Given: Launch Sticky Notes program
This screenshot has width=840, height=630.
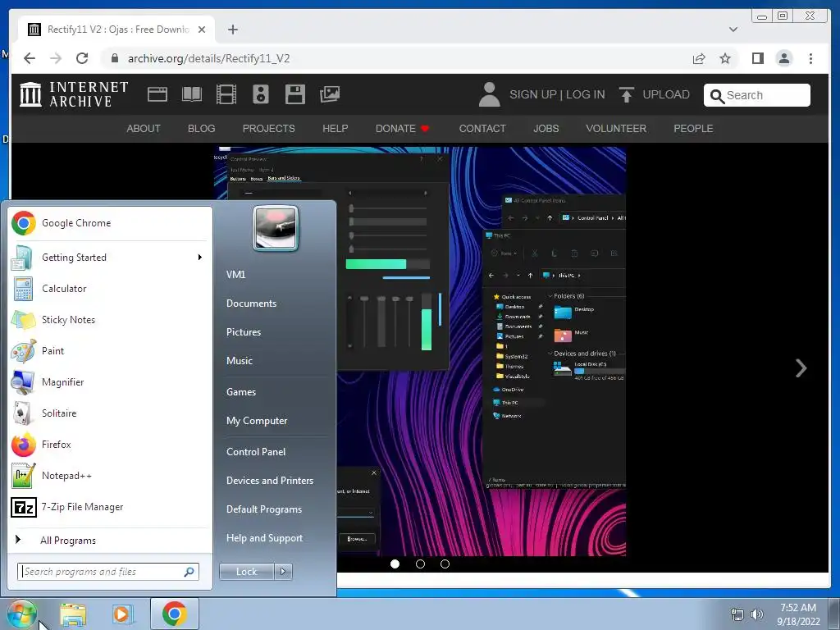Looking at the screenshot, I should (x=110, y=320).
